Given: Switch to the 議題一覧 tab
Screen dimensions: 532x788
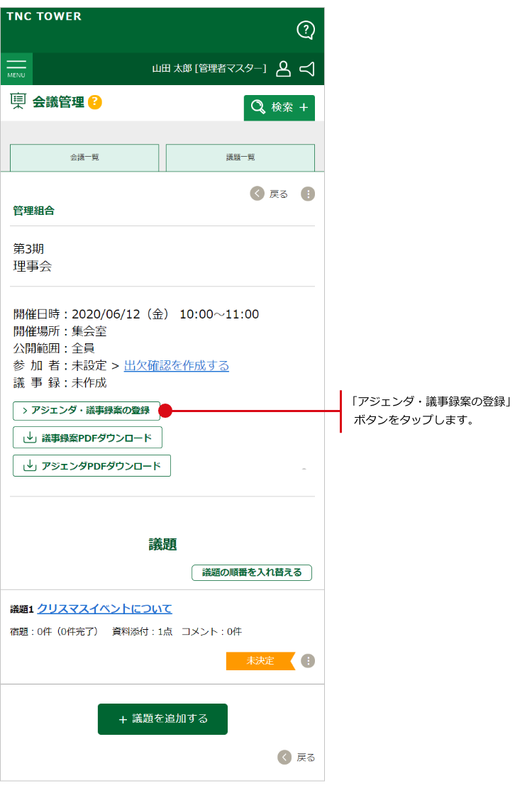Looking at the screenshot, I should click(240, 157).
